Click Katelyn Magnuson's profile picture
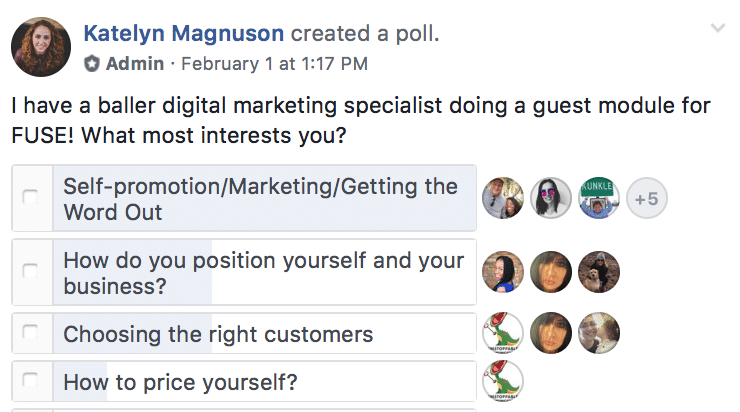The height and width of the screenshot is (412, 740). (x=40, y=47)
